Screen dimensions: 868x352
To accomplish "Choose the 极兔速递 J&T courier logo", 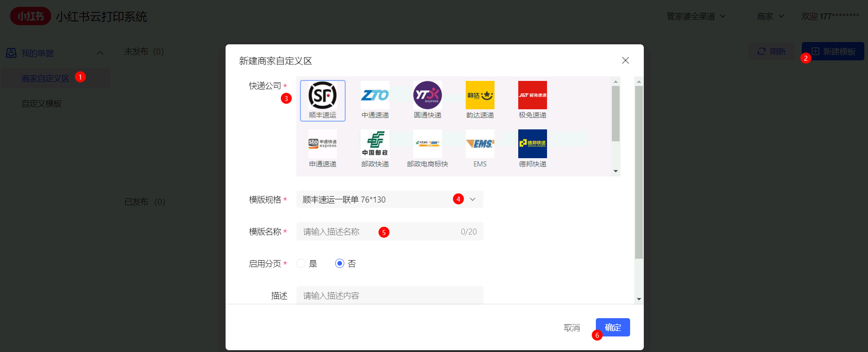I will [532, 95].
